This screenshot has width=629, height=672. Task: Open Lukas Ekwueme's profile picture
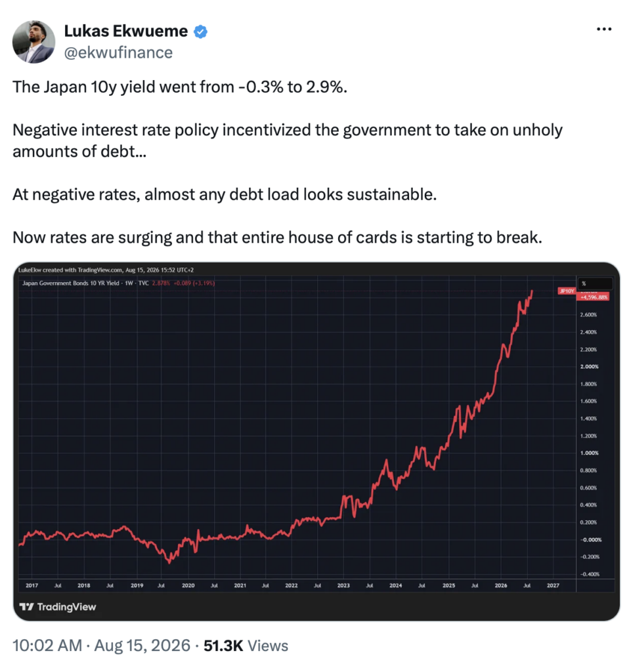click(x=34, y=41)
